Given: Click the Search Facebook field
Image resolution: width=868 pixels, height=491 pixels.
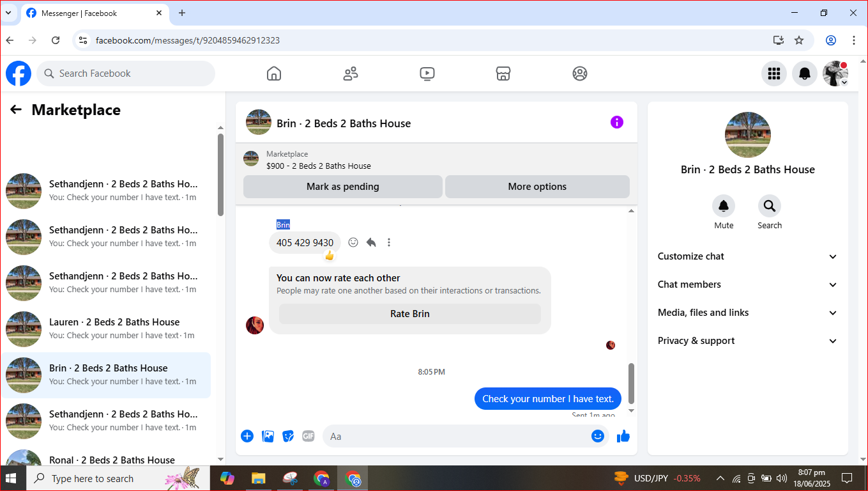Looking at the screenshot, I should (x=126, y=74).
